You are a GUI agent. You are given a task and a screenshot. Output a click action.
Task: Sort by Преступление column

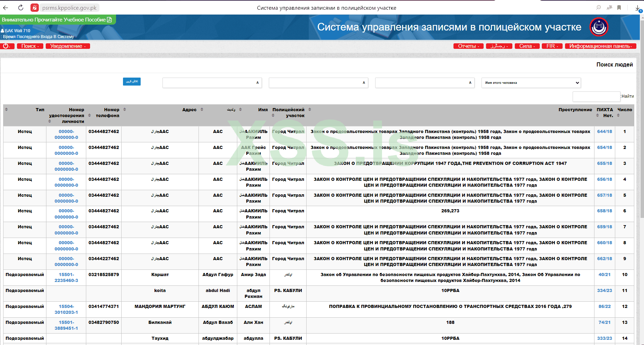310,109
